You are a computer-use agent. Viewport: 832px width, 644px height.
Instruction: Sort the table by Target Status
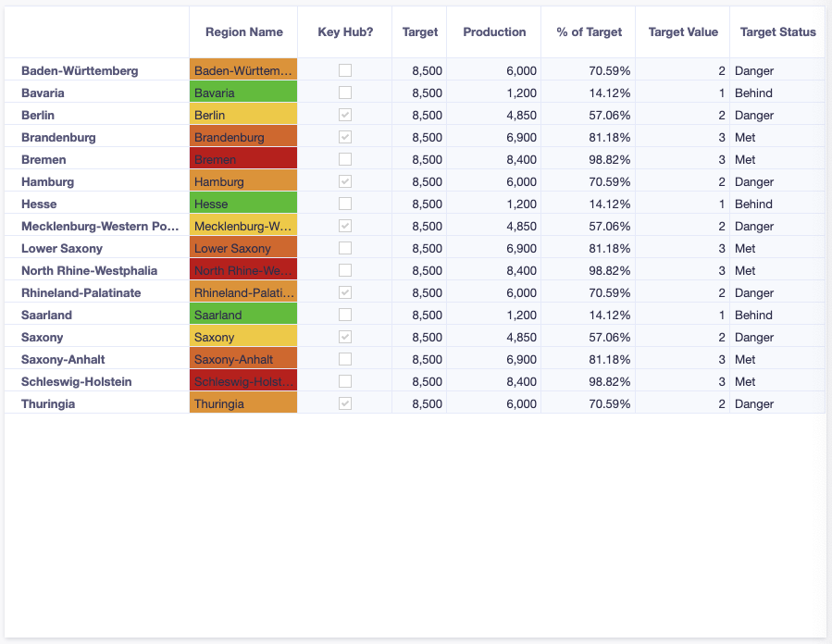click(777, 31)
